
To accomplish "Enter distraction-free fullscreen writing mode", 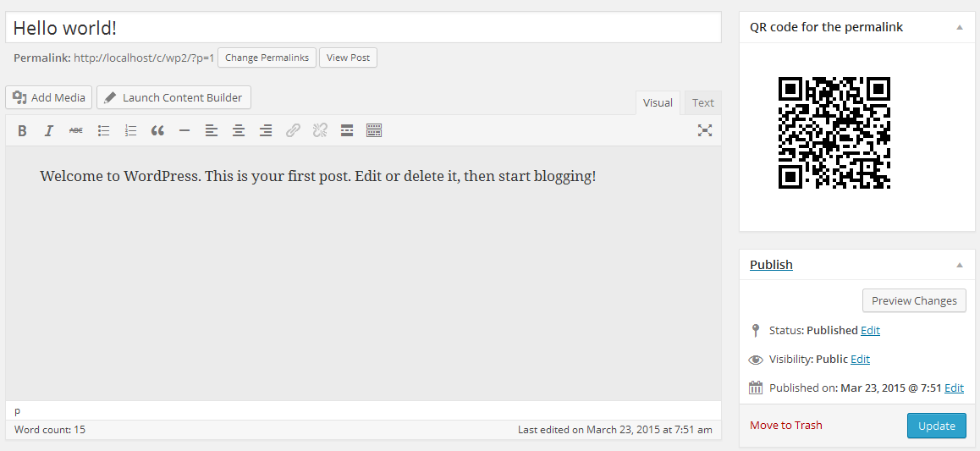I will point(704,130).
